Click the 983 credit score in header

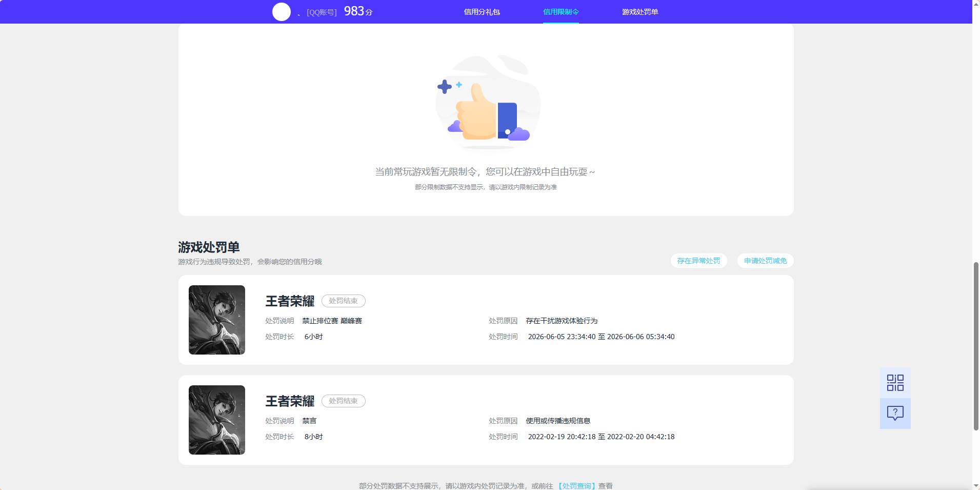pyautogui.click(x=358, y=11)
